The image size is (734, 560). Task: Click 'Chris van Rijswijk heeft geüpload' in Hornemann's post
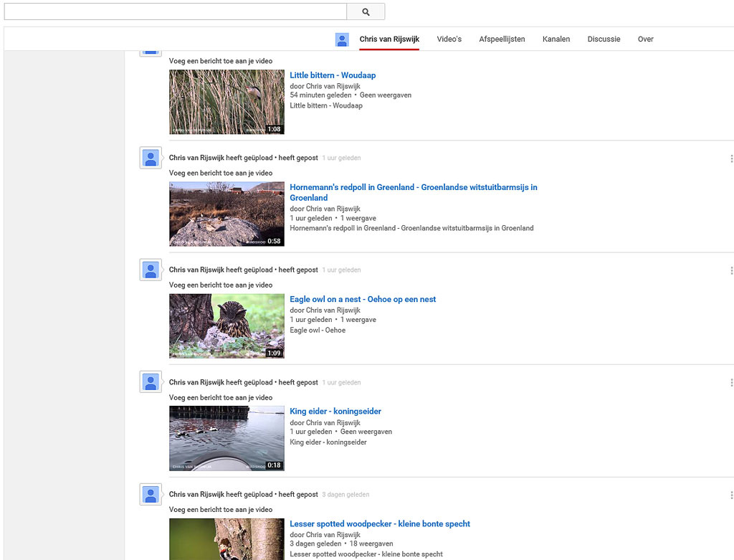coord(221,158)
